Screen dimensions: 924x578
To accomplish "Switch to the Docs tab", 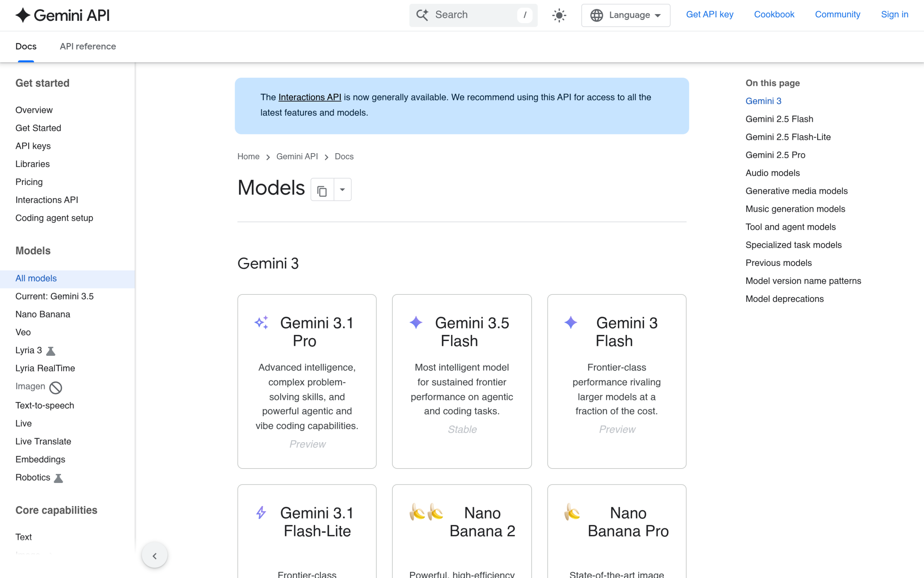I will (26, 46).
